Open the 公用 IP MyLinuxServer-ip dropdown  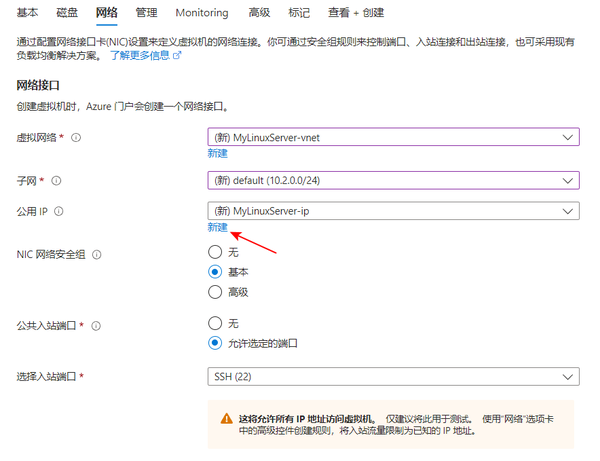[393, 211]
